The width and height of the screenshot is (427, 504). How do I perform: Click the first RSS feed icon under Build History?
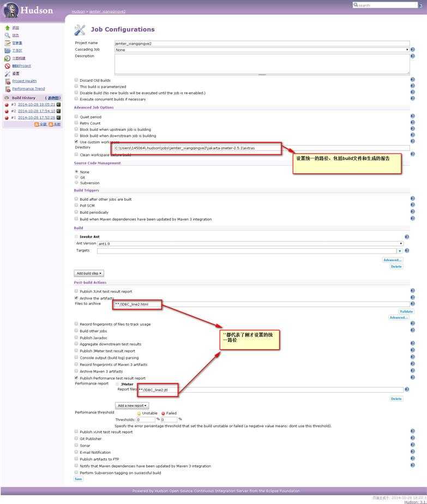click(37, 124)
